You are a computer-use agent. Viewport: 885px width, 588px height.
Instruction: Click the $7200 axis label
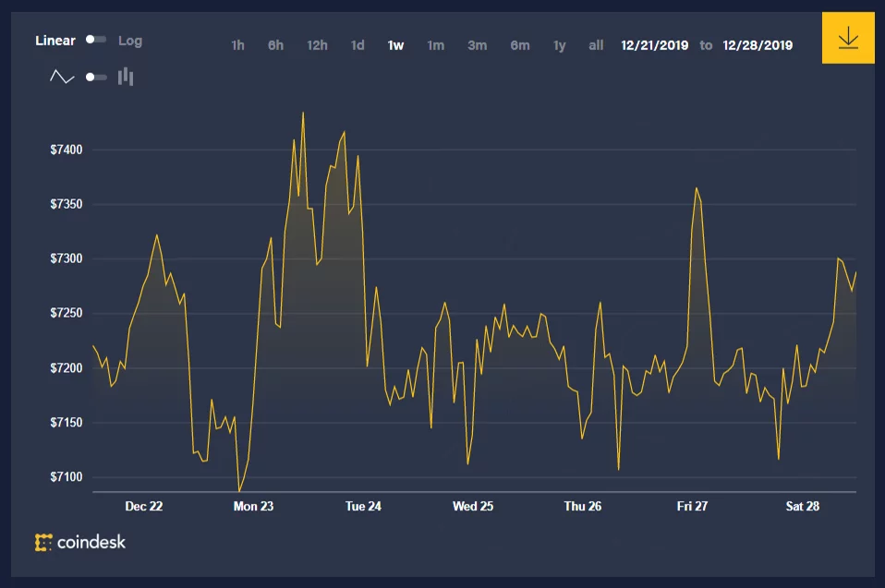click(66, 367)
